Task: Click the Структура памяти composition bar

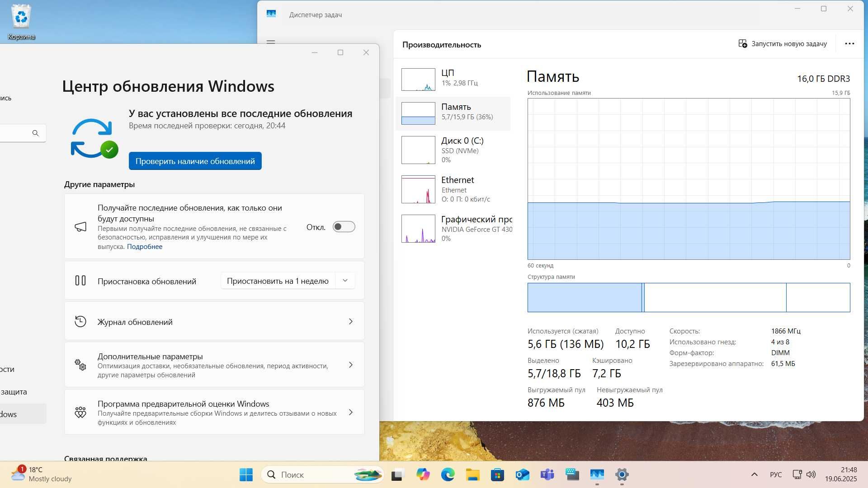Action: tap(689, 297)
